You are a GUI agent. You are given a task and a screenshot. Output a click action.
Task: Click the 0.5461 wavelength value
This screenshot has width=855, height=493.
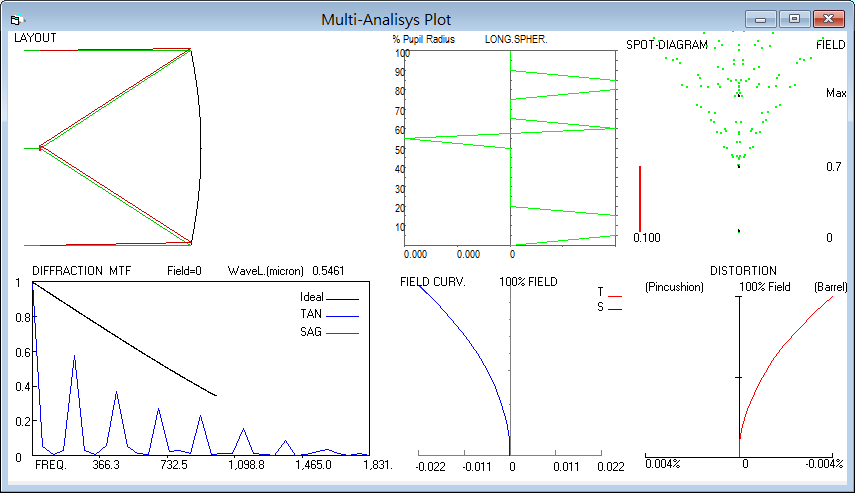pyautogui.click(x=328, y=271)
